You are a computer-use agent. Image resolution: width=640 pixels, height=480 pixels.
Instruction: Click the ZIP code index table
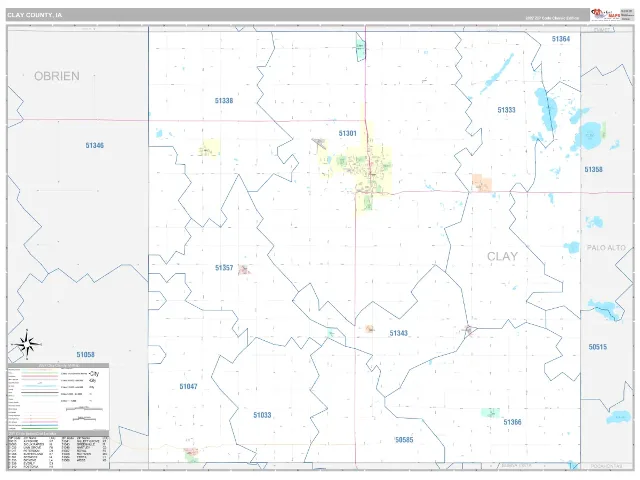(x=58, y=450)
